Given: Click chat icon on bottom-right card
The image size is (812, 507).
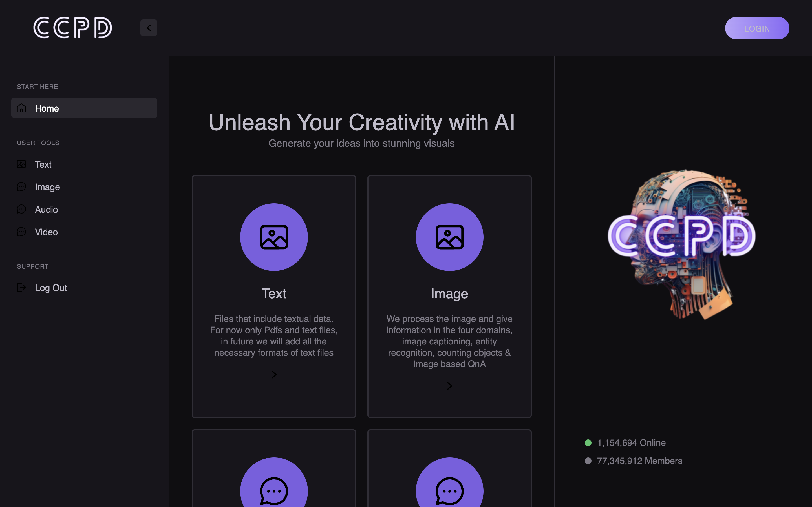Looking at the screenshot, I should (449, 491).
